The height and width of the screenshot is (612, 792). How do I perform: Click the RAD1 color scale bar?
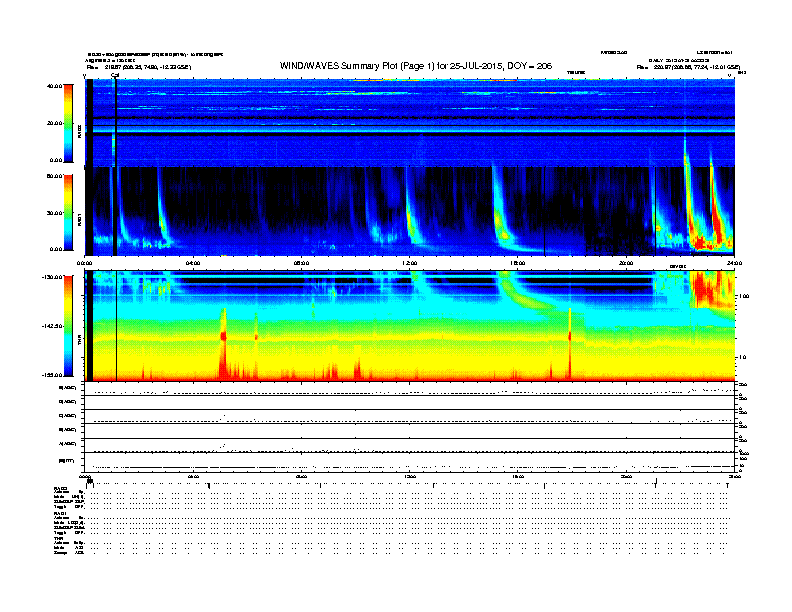(68, 213)
